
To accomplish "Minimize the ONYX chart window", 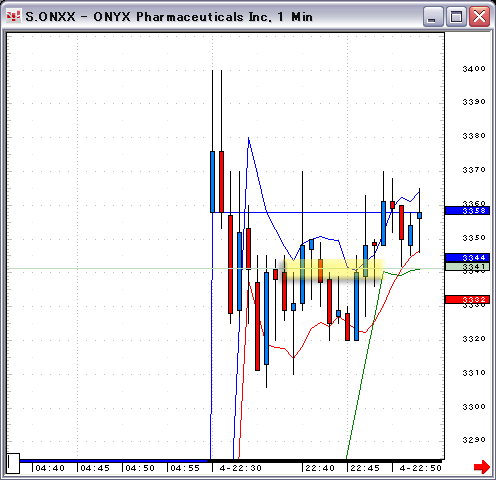I will click(x=433, y=16).
